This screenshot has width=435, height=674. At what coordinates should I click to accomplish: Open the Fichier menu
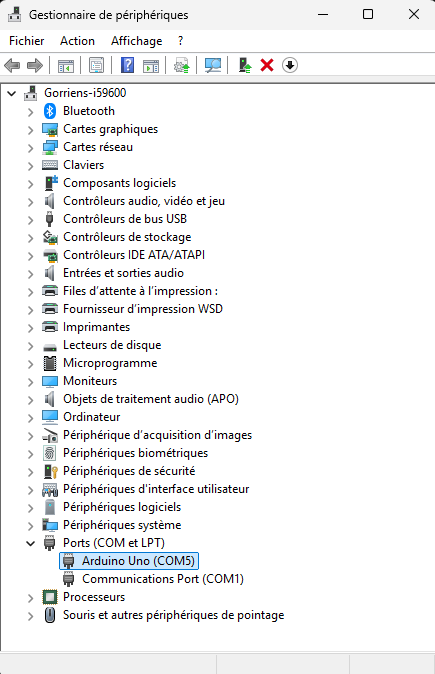(x=27, y=41)
